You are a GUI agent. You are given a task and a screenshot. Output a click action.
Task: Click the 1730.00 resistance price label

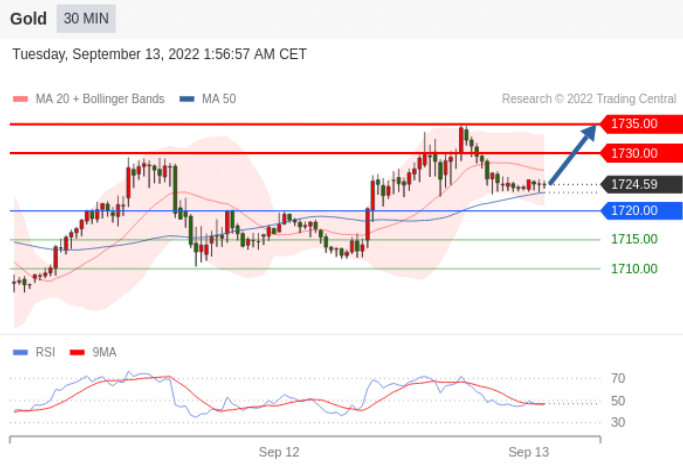click(x=641, y=153)
